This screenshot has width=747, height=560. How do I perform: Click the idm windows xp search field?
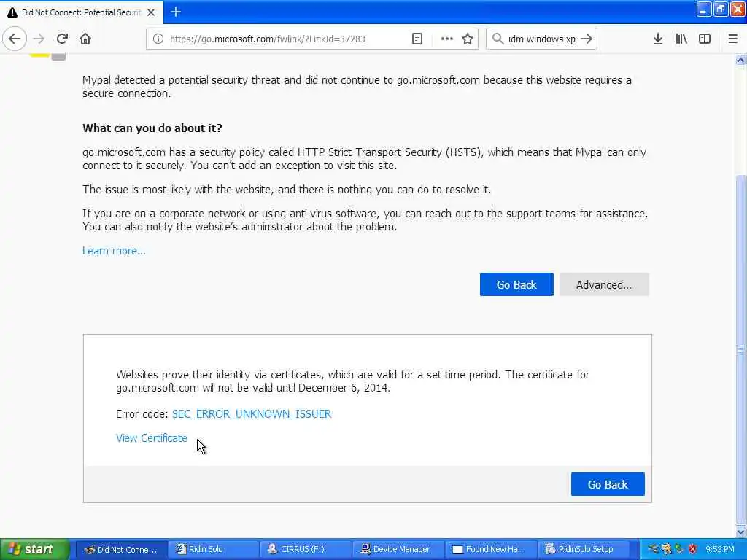pos(542,39)
